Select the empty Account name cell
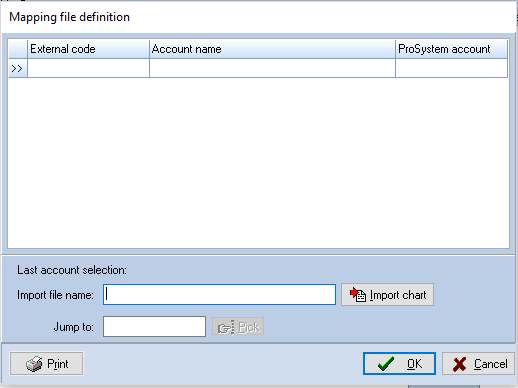Screen dimensions: 518x388 coord(272,68)
